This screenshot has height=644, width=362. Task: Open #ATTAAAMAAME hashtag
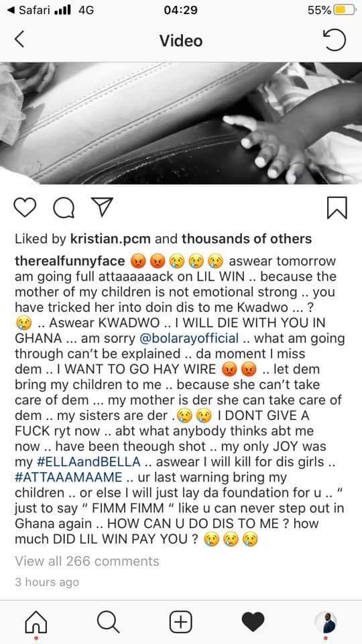point(68,477)
